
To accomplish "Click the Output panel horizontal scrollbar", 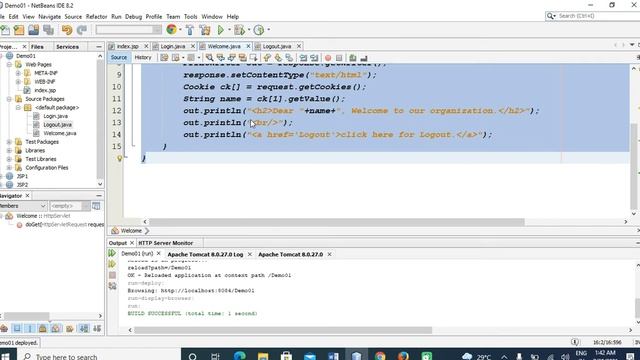I will pyautogui.click(x=283, y=330).
